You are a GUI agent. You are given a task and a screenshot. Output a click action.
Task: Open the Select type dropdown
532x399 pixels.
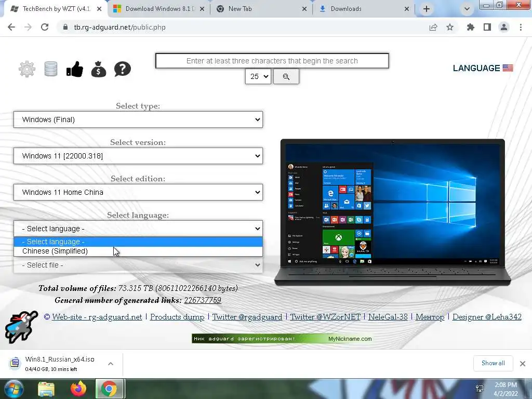pyautogui.click(x=138, y=119)
